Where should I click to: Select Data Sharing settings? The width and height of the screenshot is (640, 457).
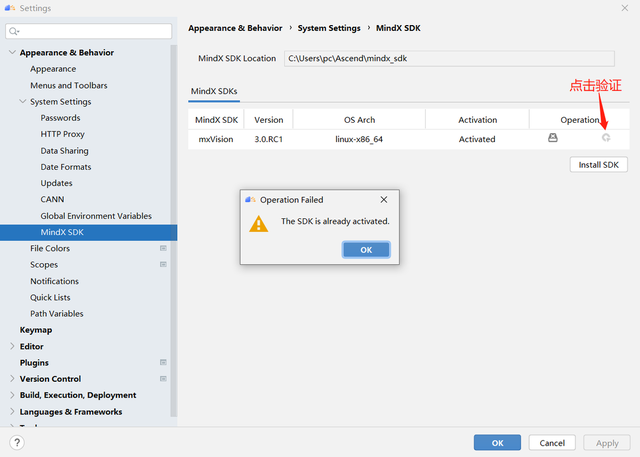64,151
